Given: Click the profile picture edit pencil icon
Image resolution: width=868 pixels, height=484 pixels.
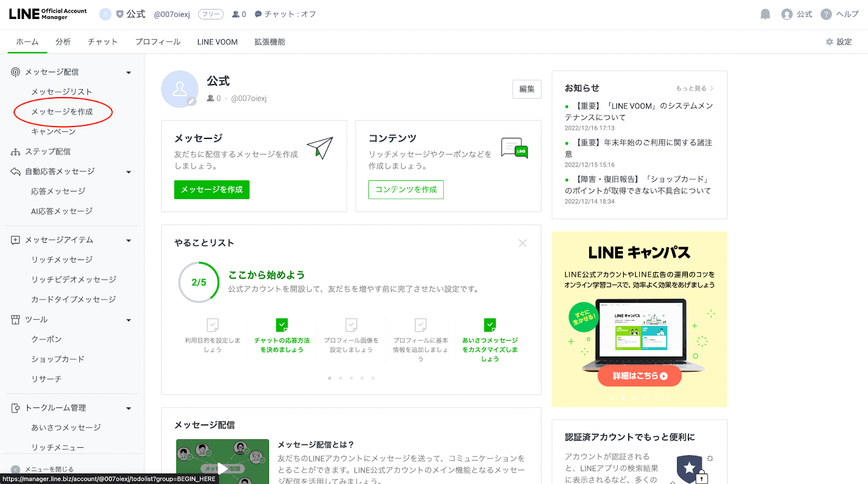Looking at the screenshot, I should point(192,101).
